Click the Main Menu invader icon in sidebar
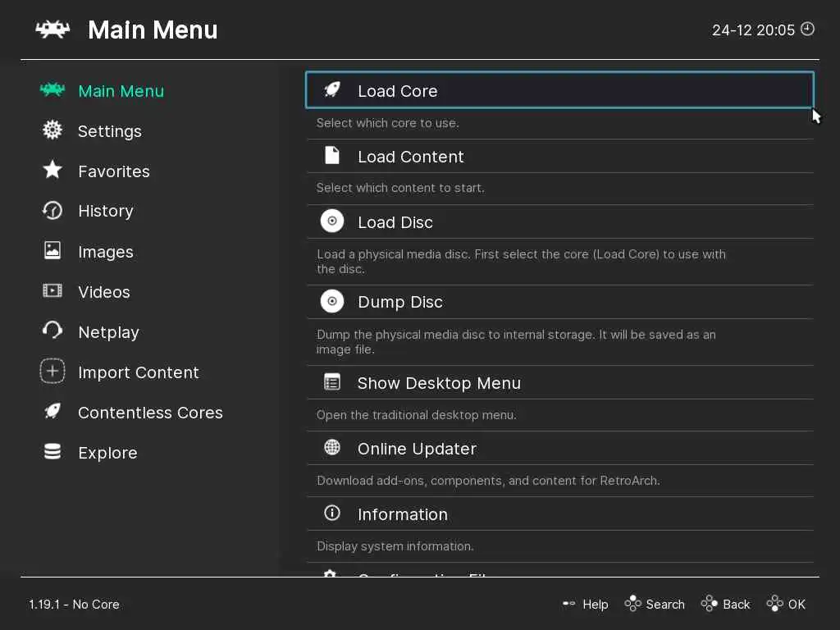Screen dimensions: 840x630 52,90
